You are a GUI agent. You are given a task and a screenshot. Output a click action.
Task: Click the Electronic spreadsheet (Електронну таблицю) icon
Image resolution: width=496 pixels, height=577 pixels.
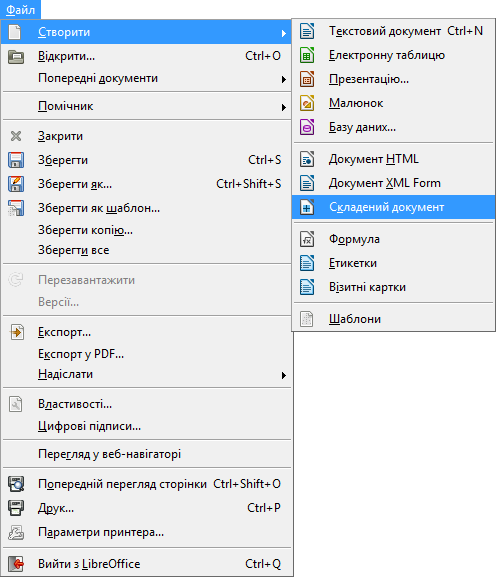(x=307, y=55)
